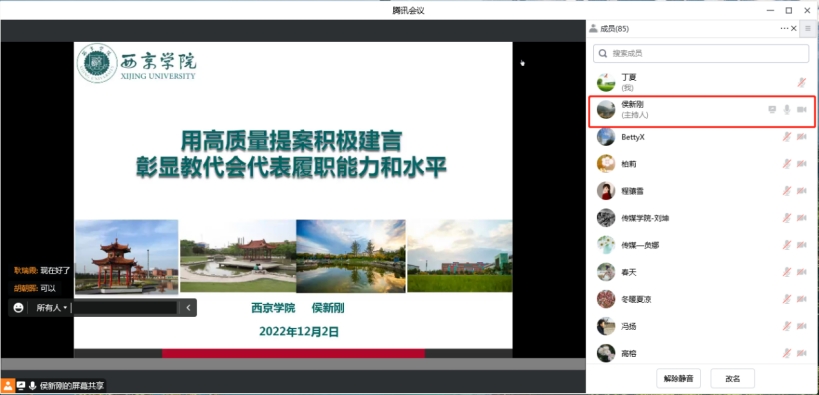Select the 侯新刚 host entry in member list

pyautogui.click(x=701, y=111)
